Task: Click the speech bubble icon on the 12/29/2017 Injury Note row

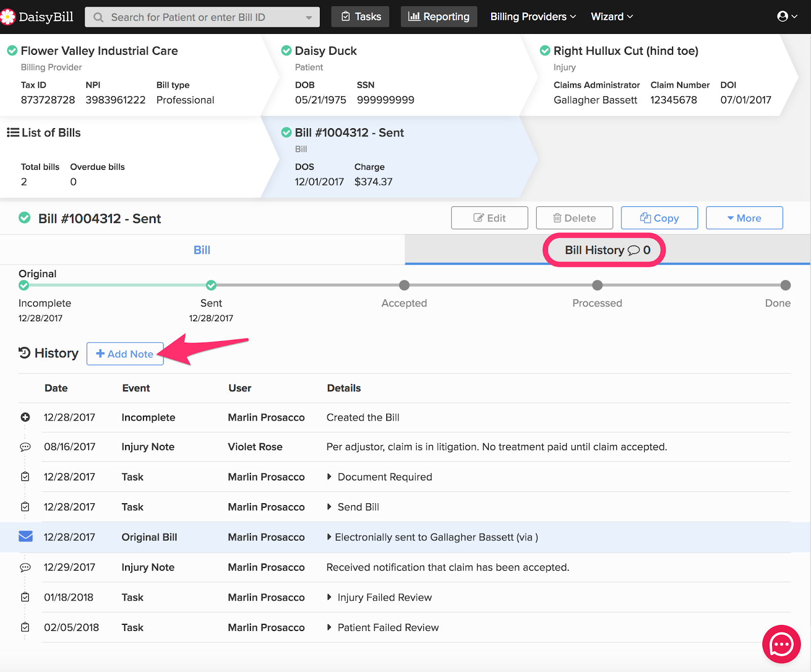Action: pos(25,568)
